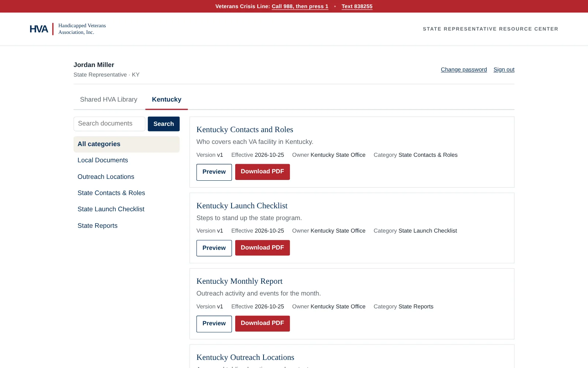Preview the Kentucky Launch Checklist document
Image resolution: width=588 pixels, height=368 pixels.
214,248
